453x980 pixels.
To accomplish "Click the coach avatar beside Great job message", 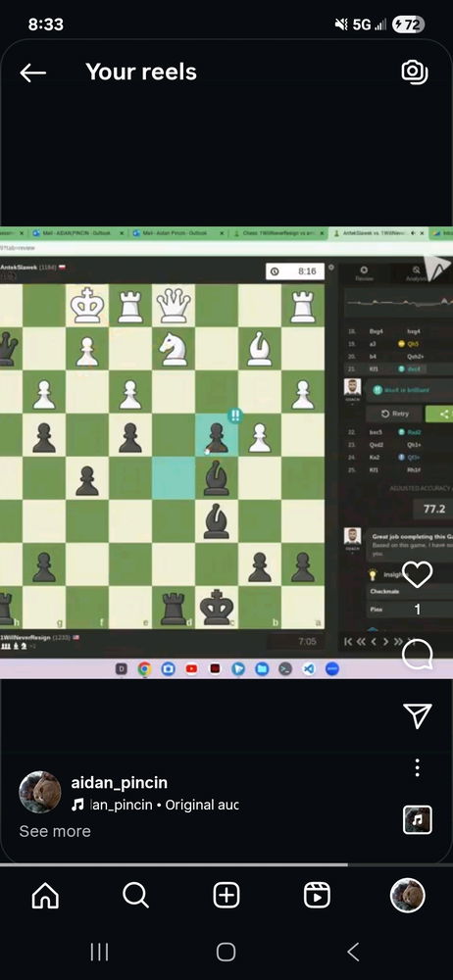I will point(352,537).
